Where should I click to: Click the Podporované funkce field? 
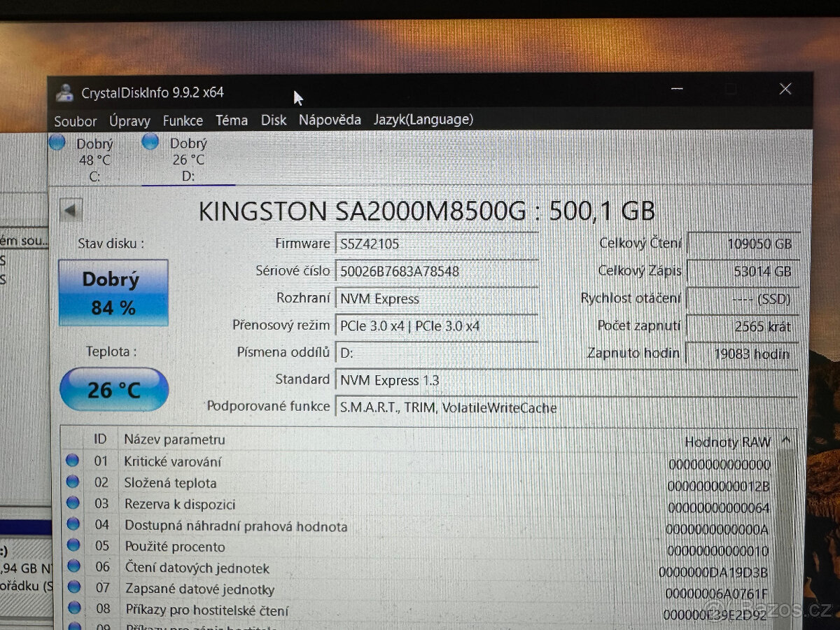[x=566, y=407]
